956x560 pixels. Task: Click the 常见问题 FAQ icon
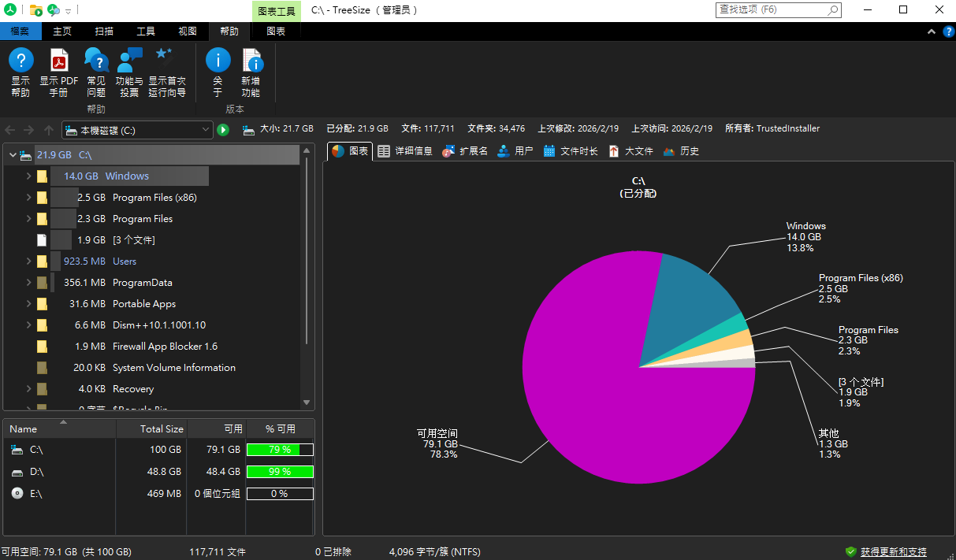[96, 61]
